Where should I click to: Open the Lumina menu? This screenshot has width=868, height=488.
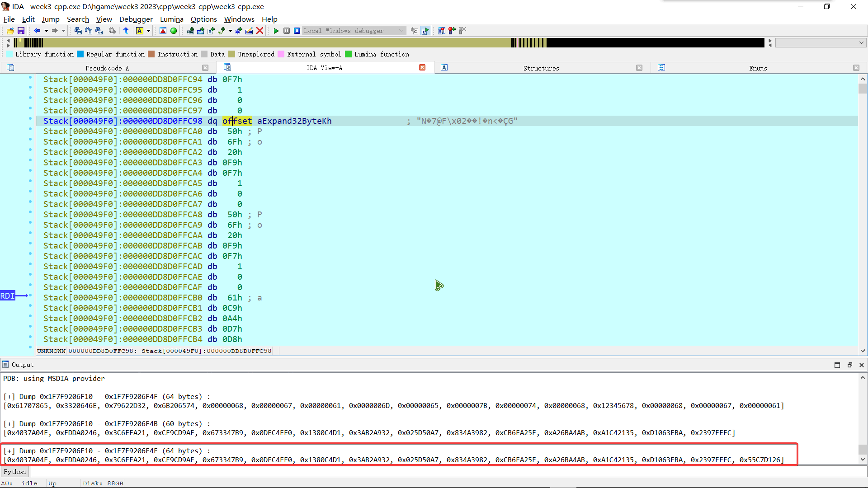click(x=172, y=19)
